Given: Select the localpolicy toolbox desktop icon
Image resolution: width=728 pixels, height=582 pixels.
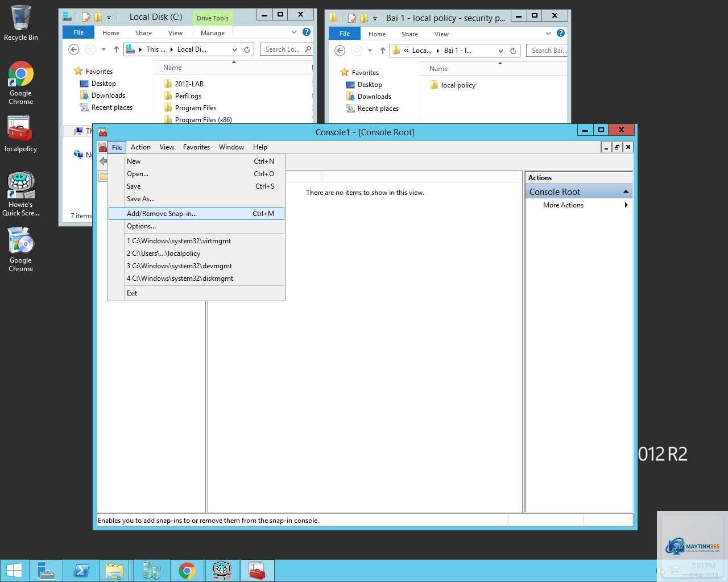Looking at the screenshot, I should pos(20,135).
